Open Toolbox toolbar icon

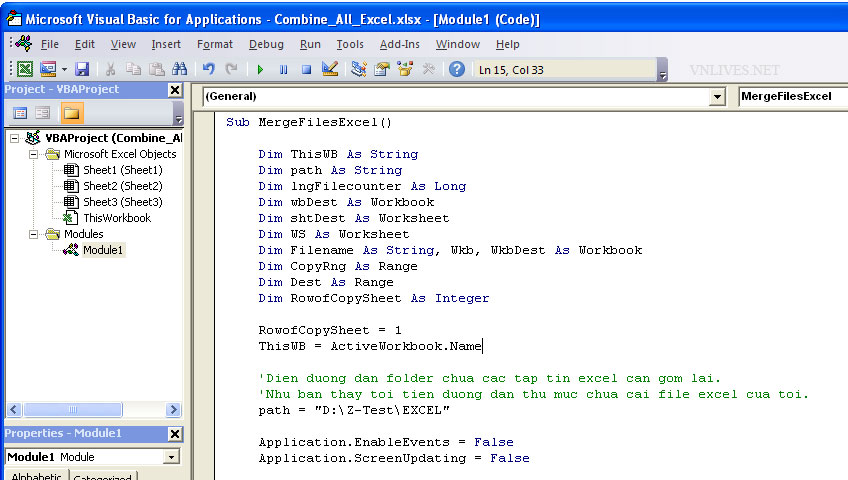click(428, 69)
